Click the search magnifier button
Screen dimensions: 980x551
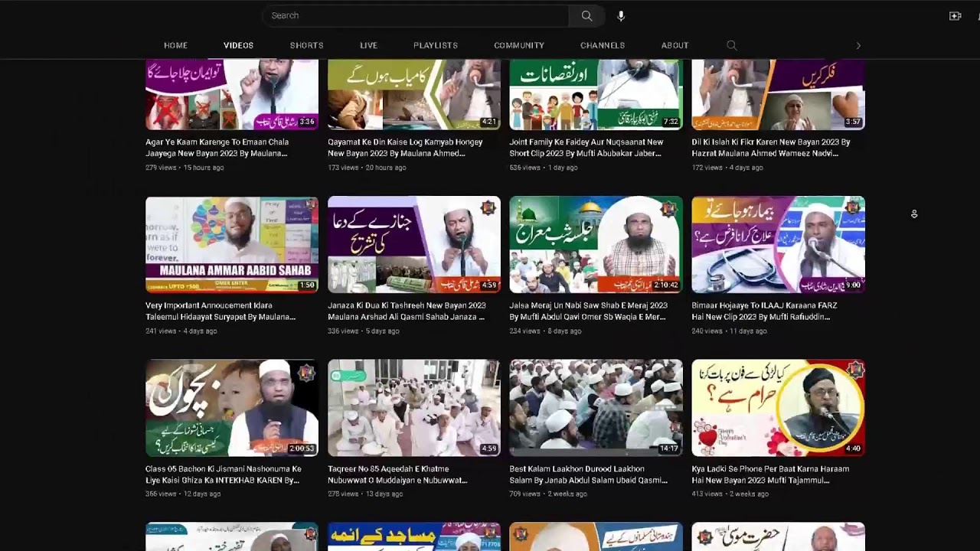pos(586,15)
